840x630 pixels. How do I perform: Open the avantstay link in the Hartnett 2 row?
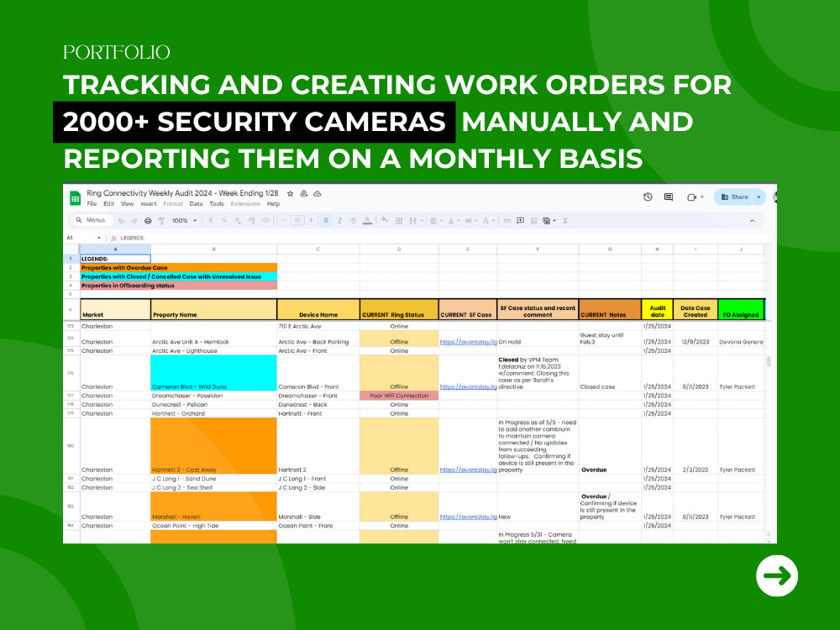(468, 470)
